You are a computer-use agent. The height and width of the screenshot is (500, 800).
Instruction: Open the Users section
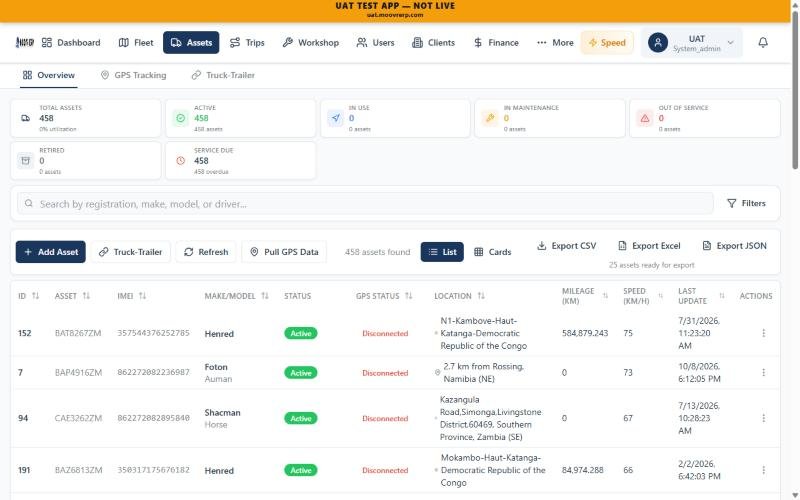tap(376, 42)
